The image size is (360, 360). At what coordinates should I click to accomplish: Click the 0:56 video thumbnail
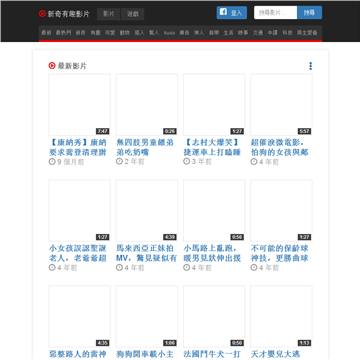[214, 211]
